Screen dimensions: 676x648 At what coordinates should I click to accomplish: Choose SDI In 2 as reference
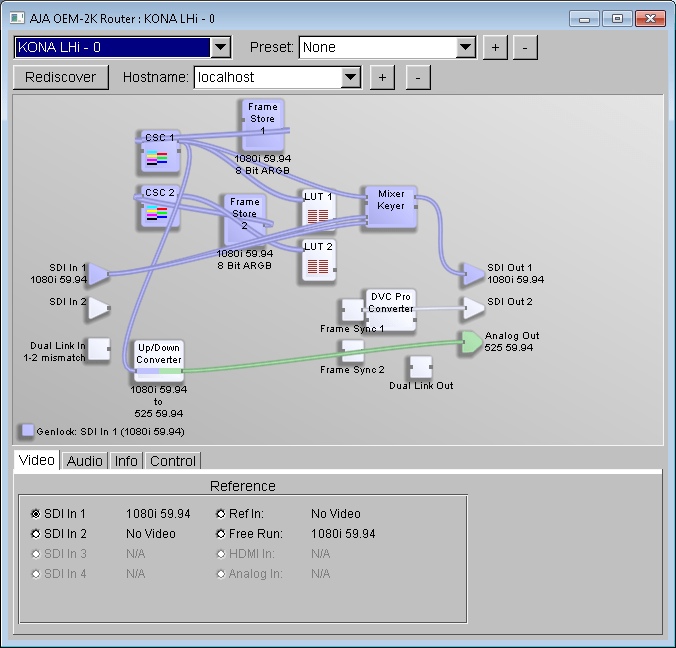pos(36,534)
